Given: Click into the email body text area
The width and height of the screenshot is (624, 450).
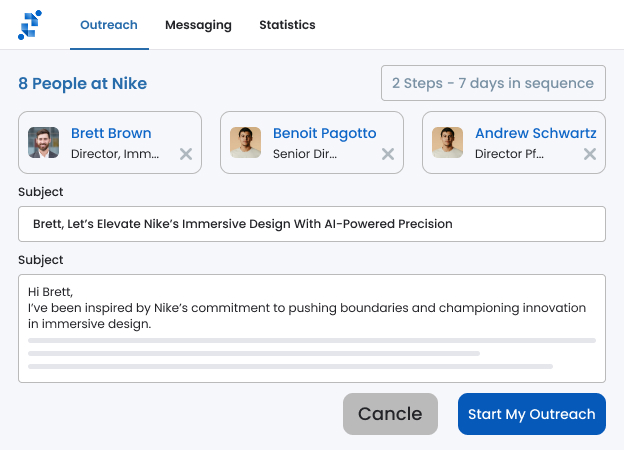Looking at the screenshot, I should point(312,328).
